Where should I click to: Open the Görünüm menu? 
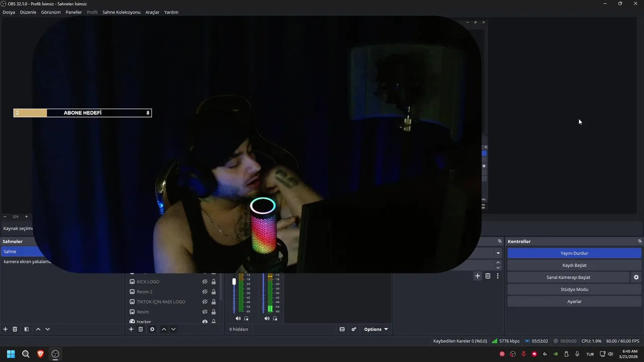(x=51, y=12)
